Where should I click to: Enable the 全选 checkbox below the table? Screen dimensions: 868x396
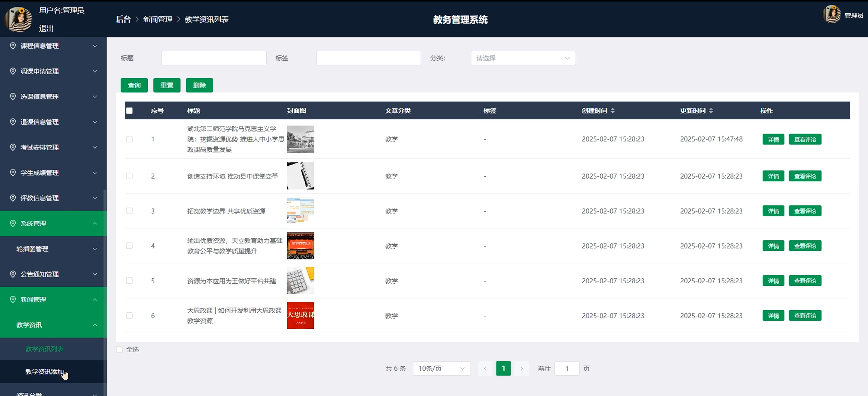pyautogui.click(x=120, y=349)
